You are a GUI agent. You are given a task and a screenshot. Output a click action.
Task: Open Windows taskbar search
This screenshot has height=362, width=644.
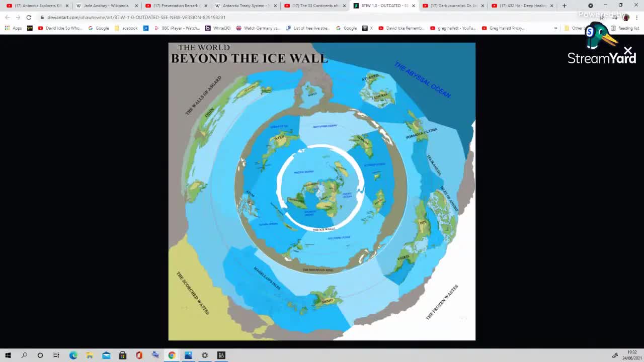tap(24, 355)
